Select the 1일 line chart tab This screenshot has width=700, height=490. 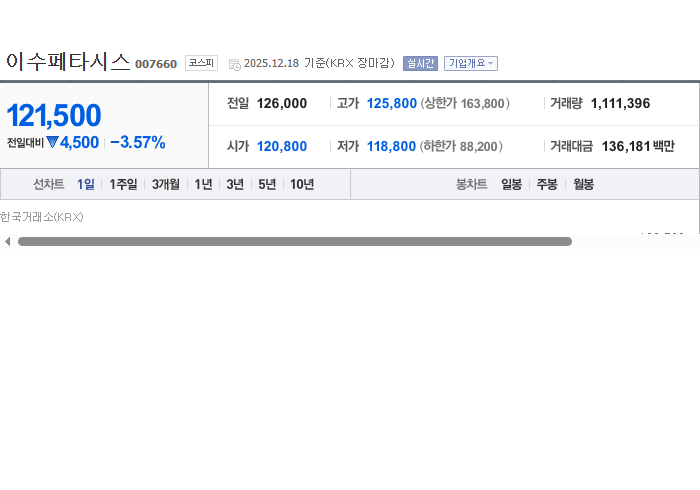[86, 184]
